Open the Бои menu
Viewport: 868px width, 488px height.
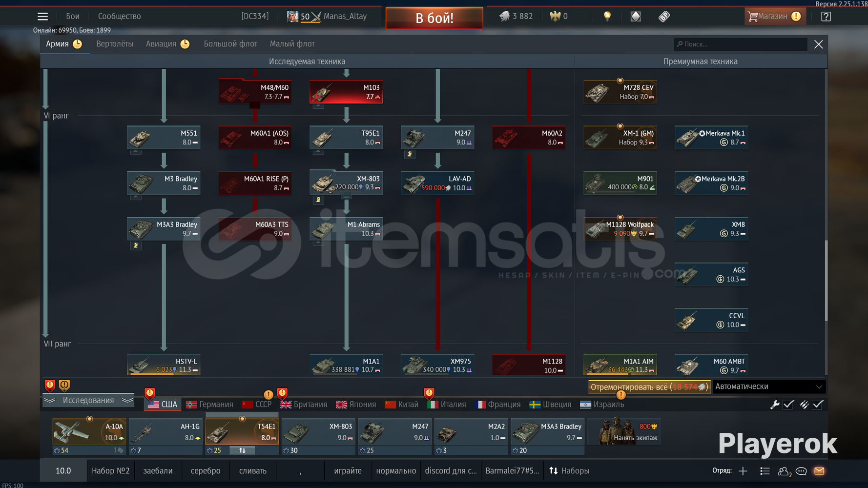coord(73,16)
